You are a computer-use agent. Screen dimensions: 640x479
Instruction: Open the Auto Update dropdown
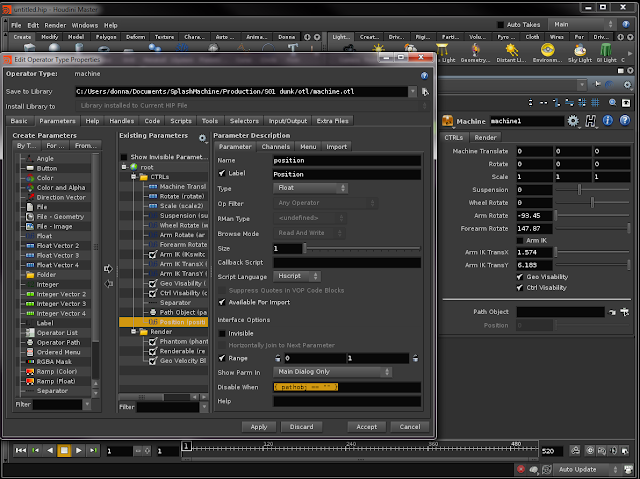click(587, 469)
